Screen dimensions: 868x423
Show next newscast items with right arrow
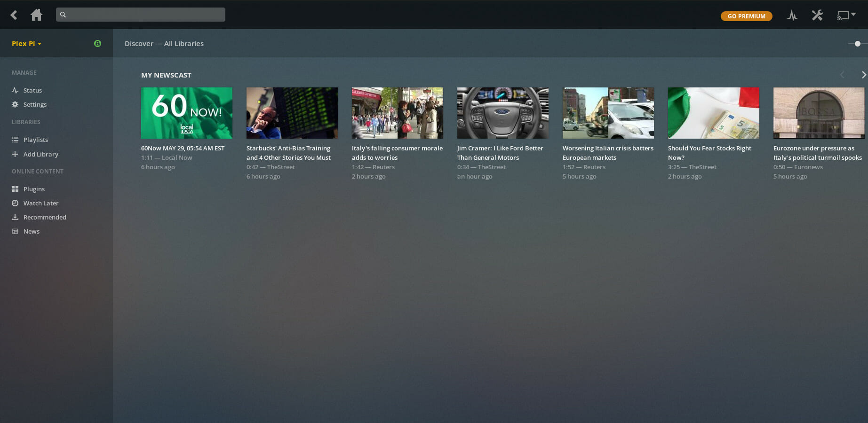point(863,75)
